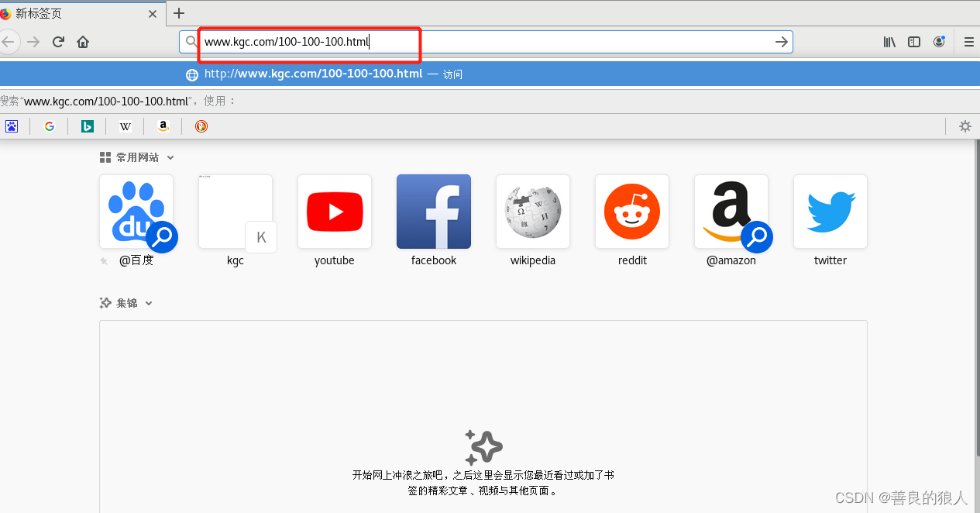Screen dimensions: 980x513
Task: Search with Amazon one-off icon
Action: (x=163, y=126)
